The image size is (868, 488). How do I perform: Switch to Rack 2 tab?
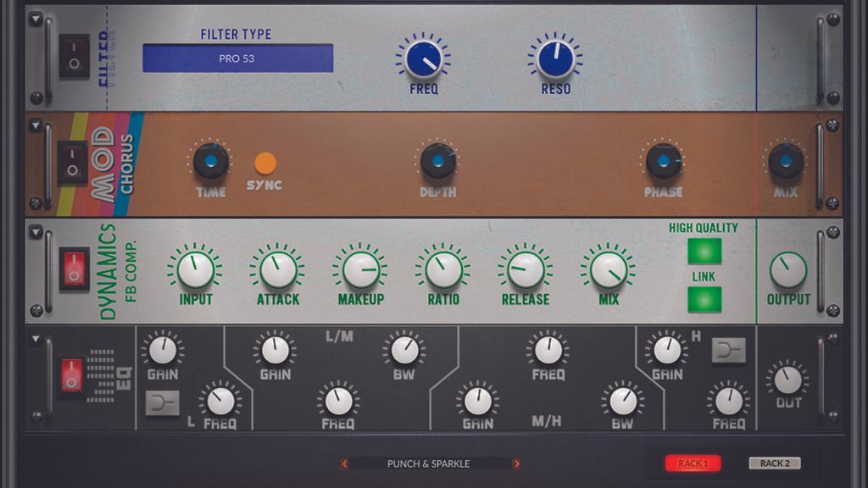point(775,463)
